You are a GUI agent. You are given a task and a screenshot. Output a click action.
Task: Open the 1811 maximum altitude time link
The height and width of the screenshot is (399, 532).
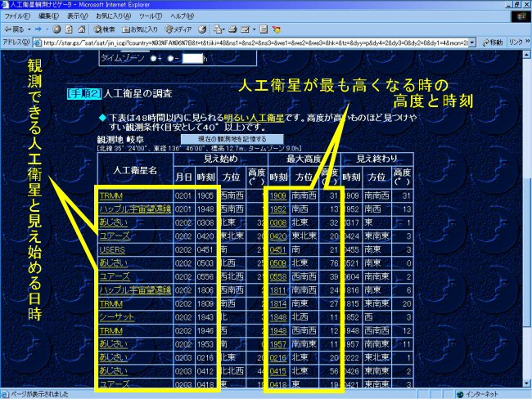tap(278, 290)
